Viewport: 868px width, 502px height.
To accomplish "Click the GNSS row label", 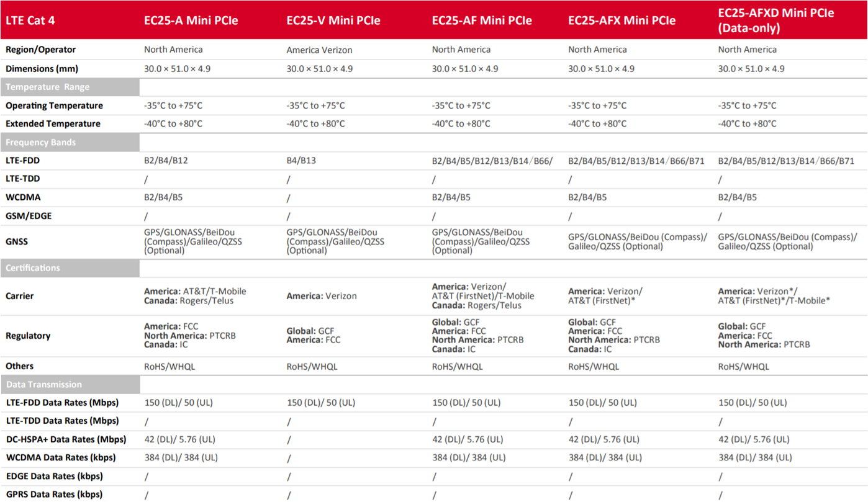I will (17, 241).
